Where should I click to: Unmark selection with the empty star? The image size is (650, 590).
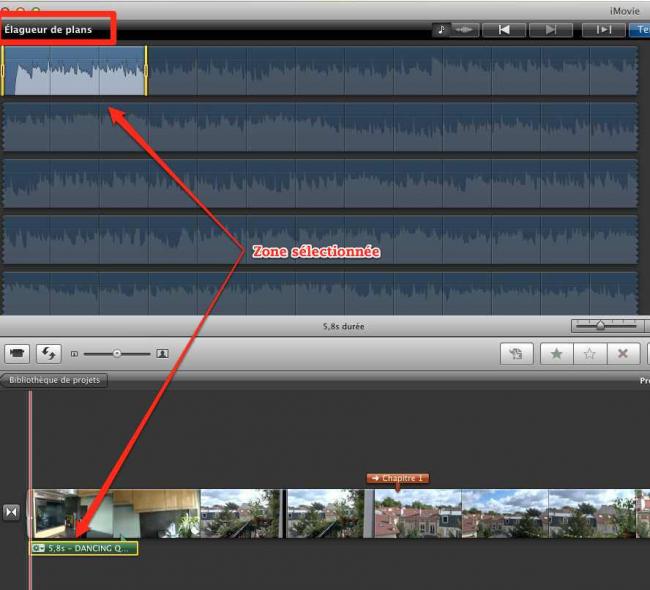coord(589,354)
